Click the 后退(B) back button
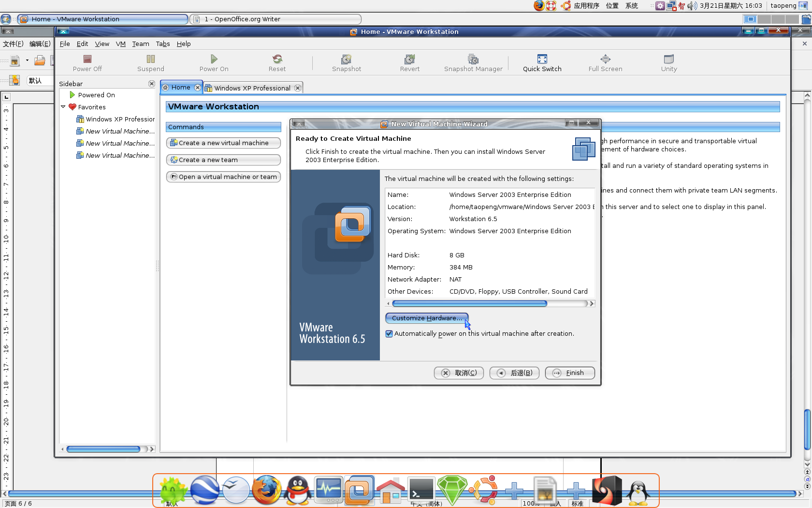812x508 pixels. click(514, 373)
